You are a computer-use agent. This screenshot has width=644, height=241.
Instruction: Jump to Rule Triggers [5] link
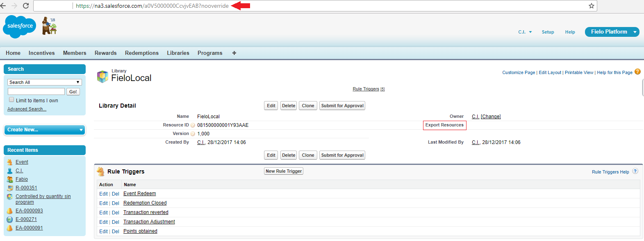pos(369,89)
